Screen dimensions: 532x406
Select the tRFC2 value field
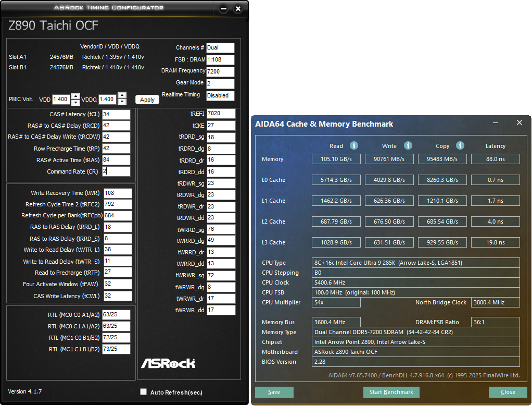click(x=118, y=204)
